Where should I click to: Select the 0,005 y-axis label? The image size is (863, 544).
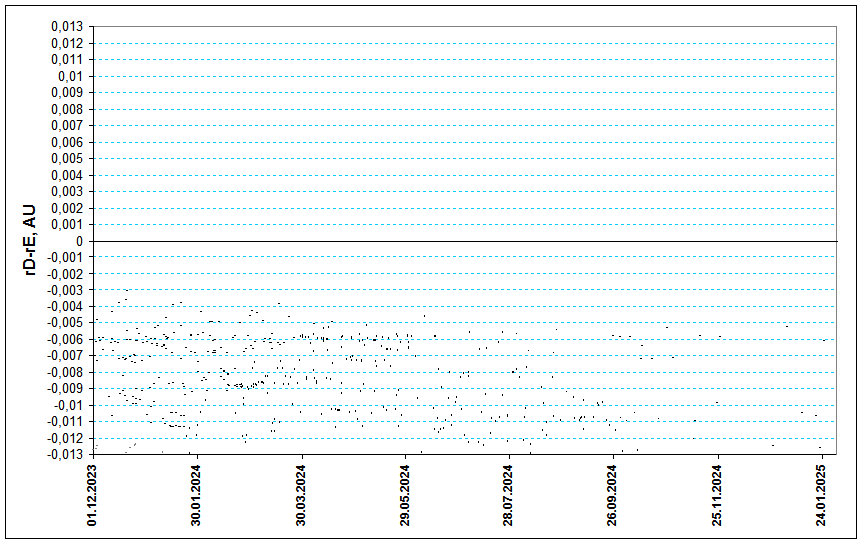[67, 159]
